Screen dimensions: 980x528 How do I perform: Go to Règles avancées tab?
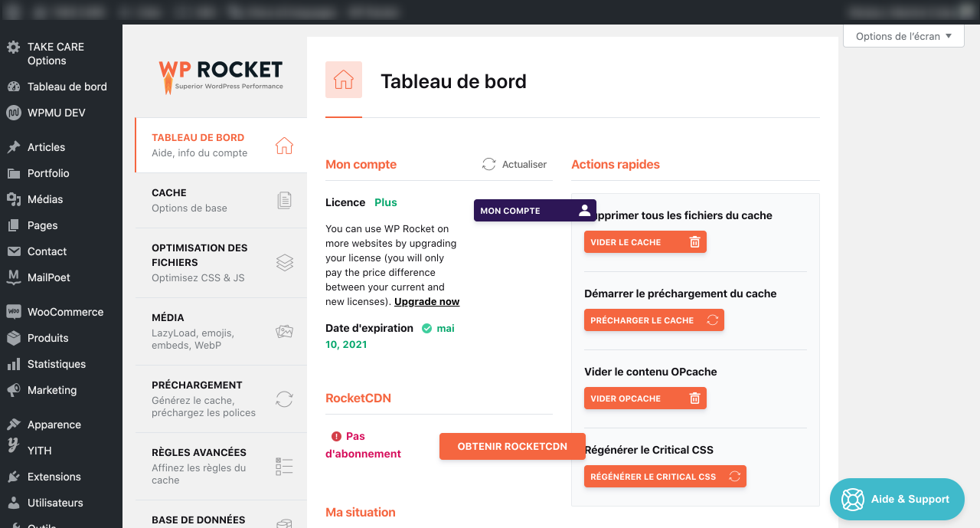tap(220, 466)
